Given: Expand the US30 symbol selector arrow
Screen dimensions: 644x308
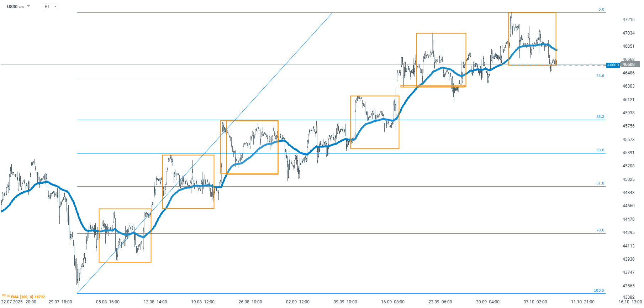Looking at the screenshot, I should [28, 6].
